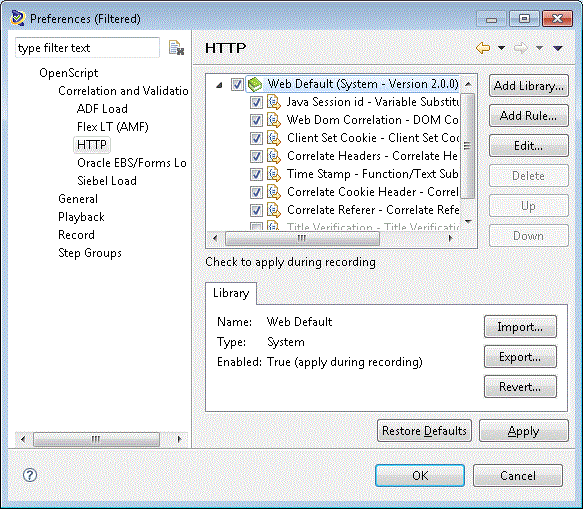Toggle the Web Default library checkbox

[x=237, y=84]
